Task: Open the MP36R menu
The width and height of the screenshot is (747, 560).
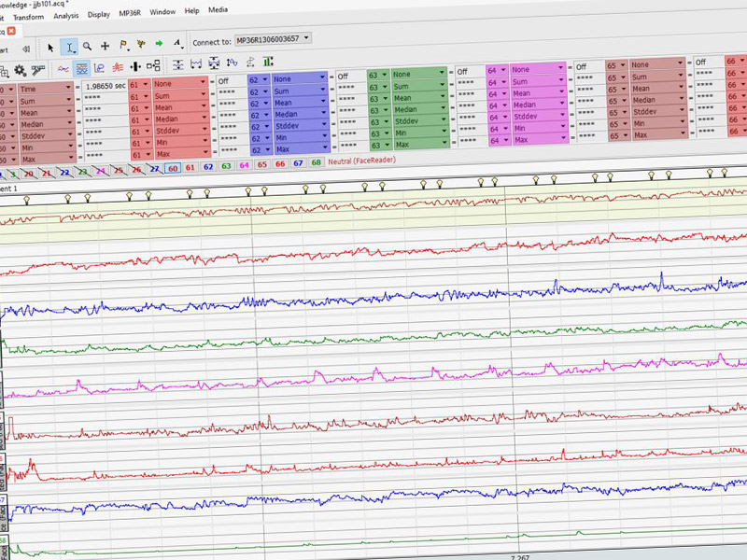Action: pyautogui.click(x=132, y=14)
